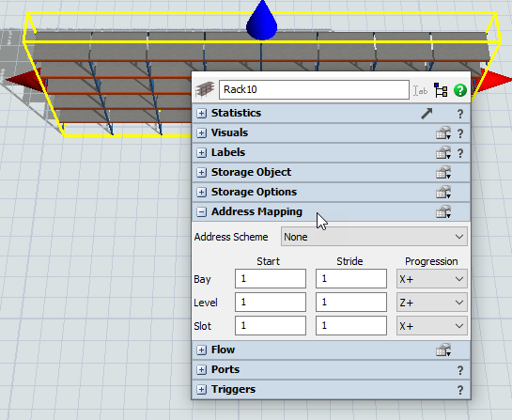The image size is (512, 420).
Task: Expand the Ports section
Action: 201,369
